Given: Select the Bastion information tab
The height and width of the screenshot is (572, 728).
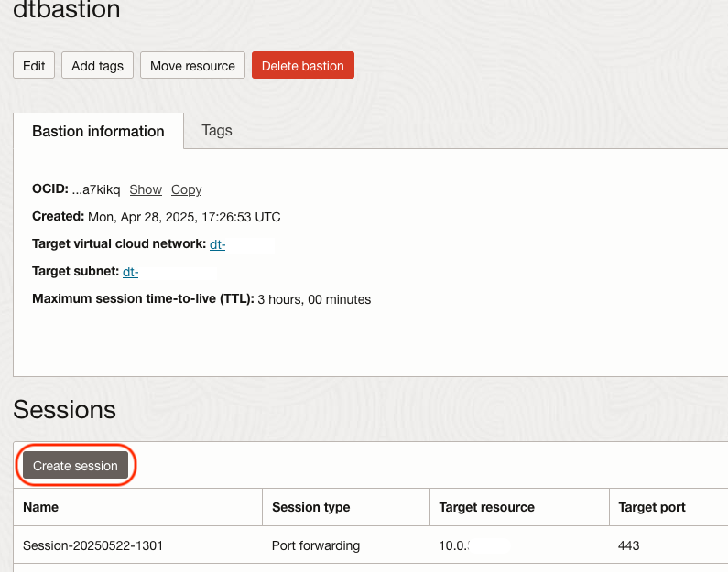Looking at the screenshot, I should [98, 131].
